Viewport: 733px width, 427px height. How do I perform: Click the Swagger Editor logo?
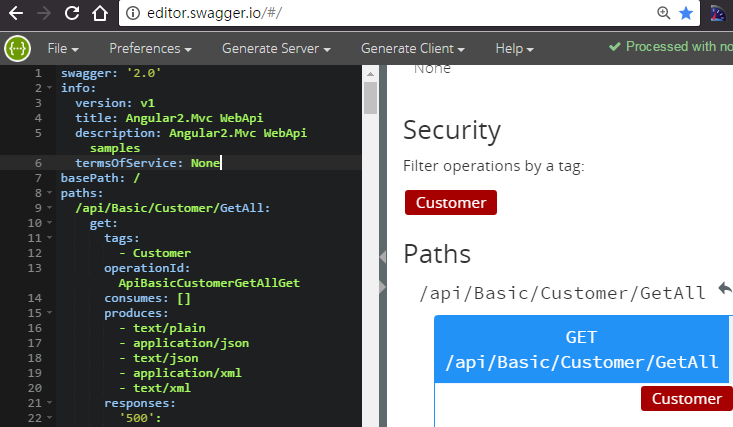tap(18, 49)
